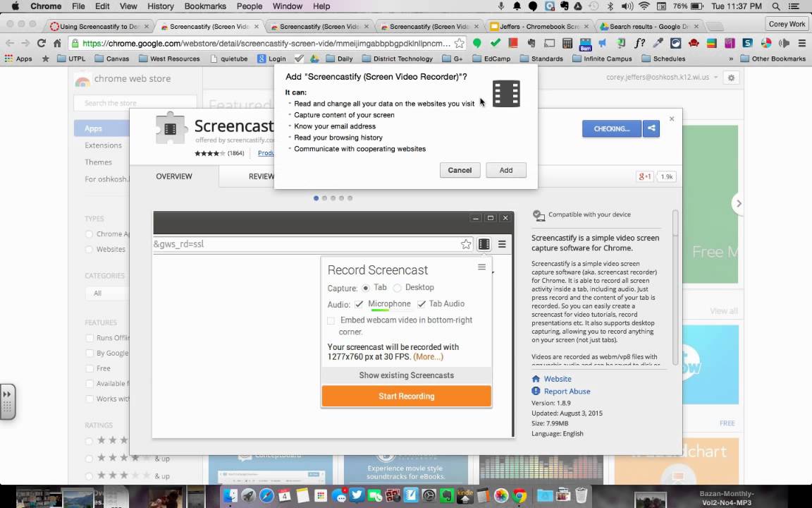Open the Bookmarks menu in menu bar
Image resolution: width=812 pixels, height=508 pixels.
205,6
